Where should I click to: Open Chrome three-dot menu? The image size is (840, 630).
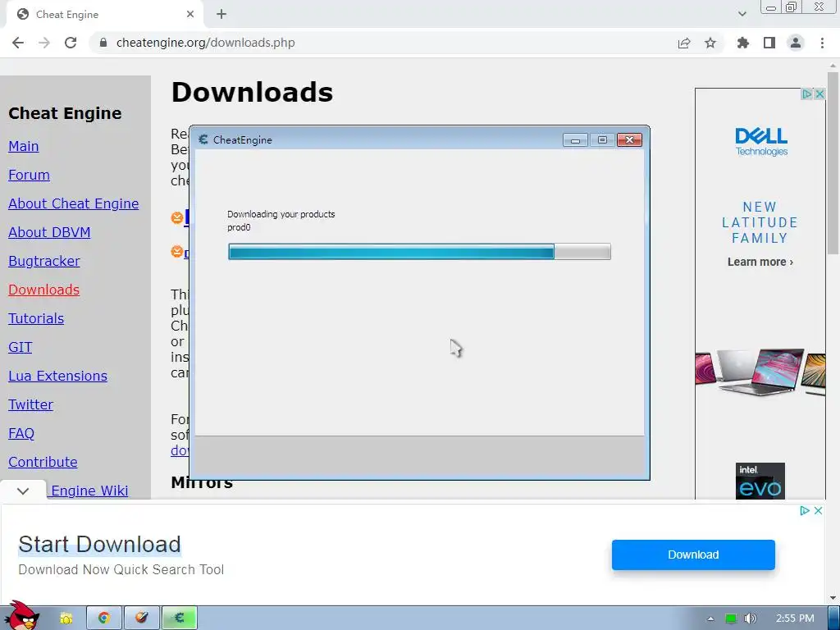pos(822,43)
